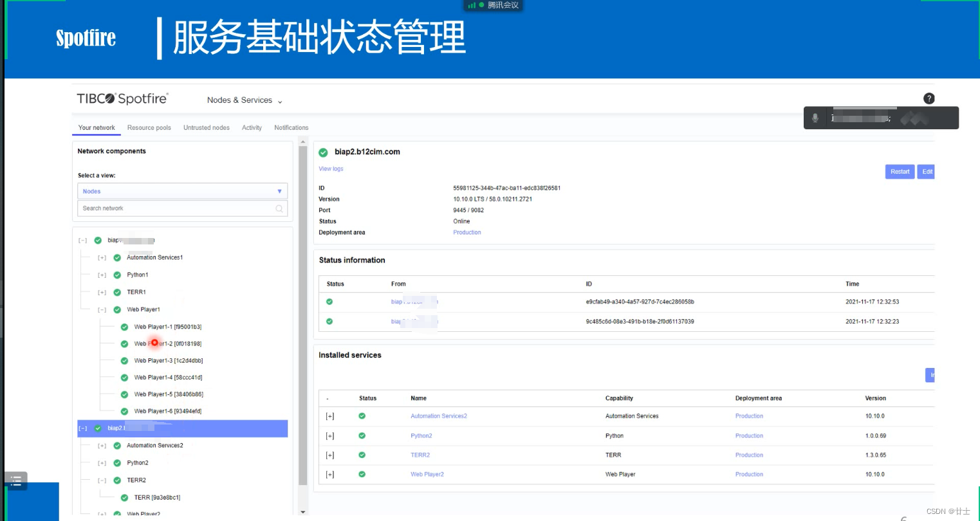
Task: Click the tree panel scrollbar up arrow
Action: pos(303,142)
